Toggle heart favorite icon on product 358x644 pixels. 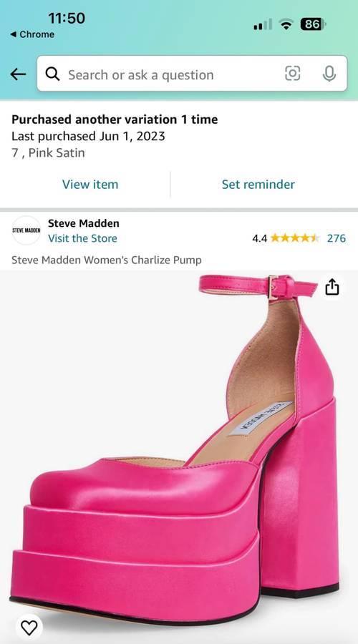coord(29,628)
